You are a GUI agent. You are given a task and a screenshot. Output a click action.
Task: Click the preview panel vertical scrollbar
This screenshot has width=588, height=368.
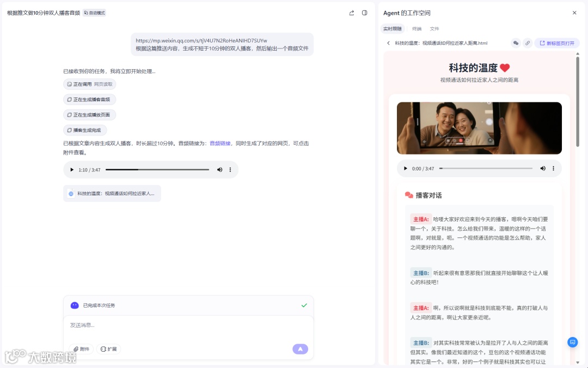click(x=578, y=101)
